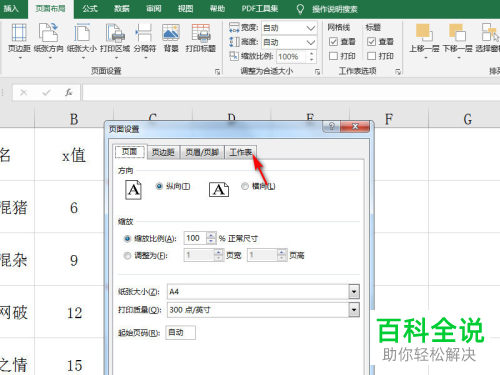Select the 纵向 portrait radio button
The width and height of the screenshot is (500, 375).
tap(159, 186)
